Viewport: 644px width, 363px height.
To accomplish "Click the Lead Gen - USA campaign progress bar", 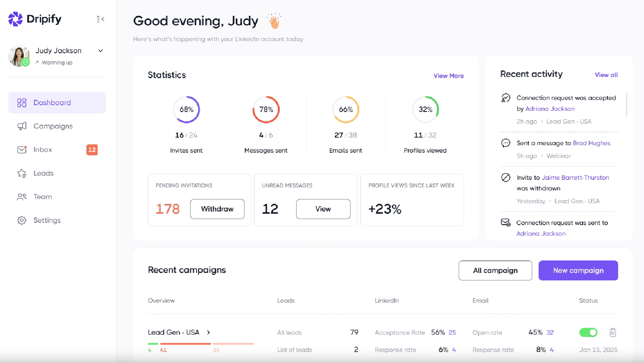I will (x=201, y=344).
